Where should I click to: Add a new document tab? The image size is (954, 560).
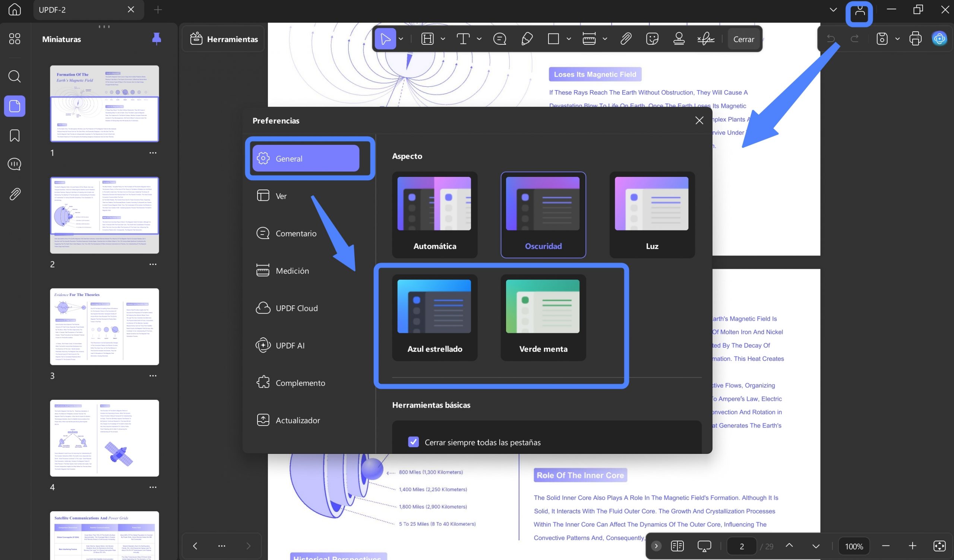(x=158, y=9)
